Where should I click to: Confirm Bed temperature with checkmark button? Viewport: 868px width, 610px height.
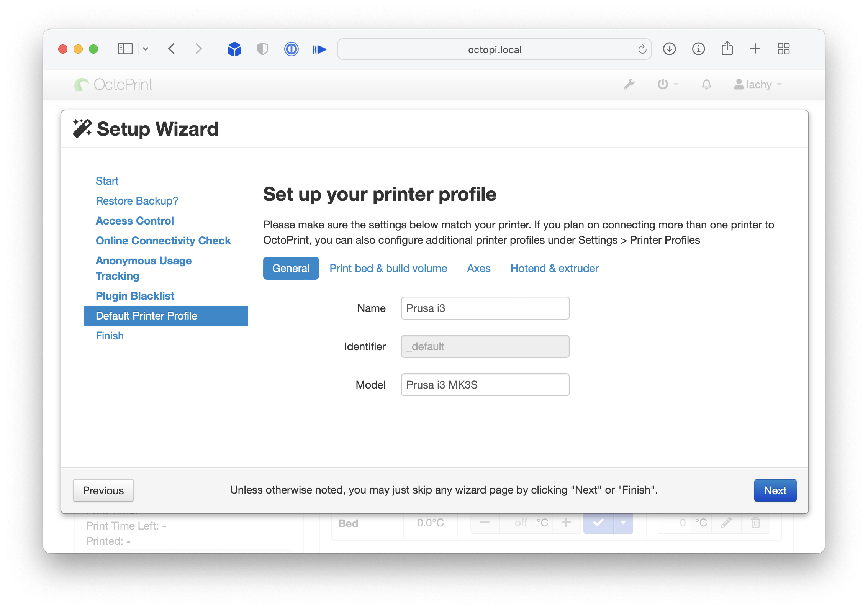click(x=598, y=523)
